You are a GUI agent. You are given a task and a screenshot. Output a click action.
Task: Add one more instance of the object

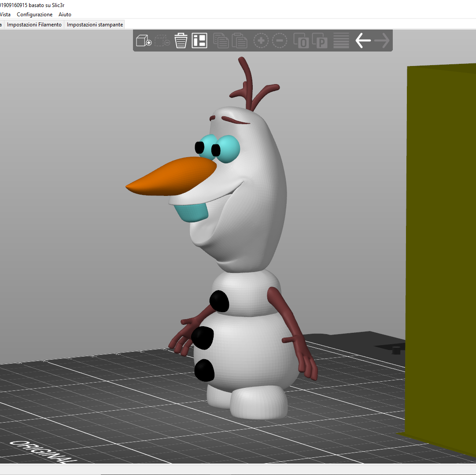tap(261, 40)
